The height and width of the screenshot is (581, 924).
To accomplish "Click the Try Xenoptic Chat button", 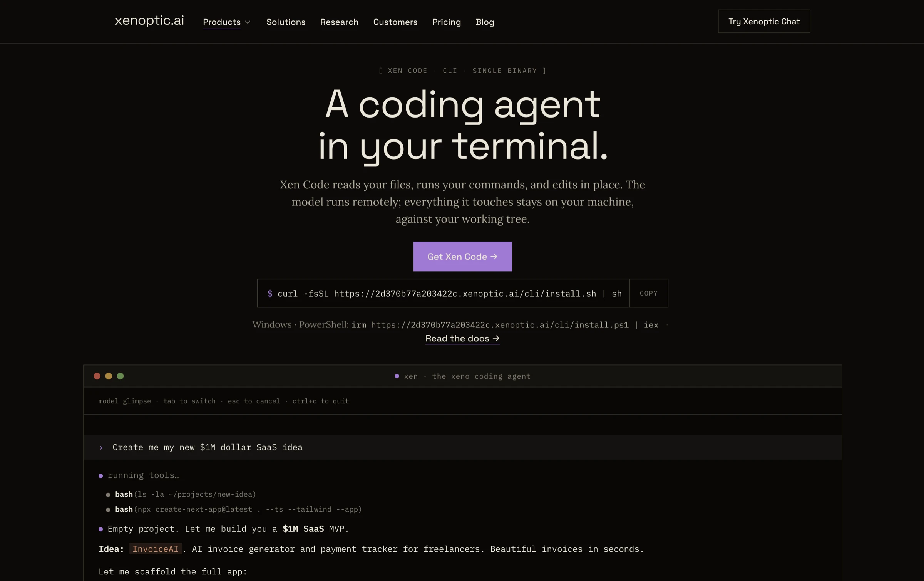I will (x=764, y=21).
